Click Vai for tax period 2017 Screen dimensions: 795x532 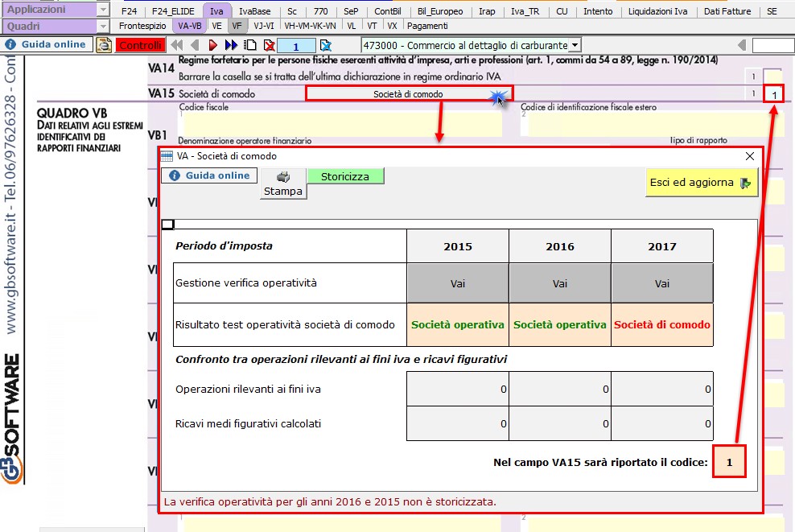pos(662,283)
